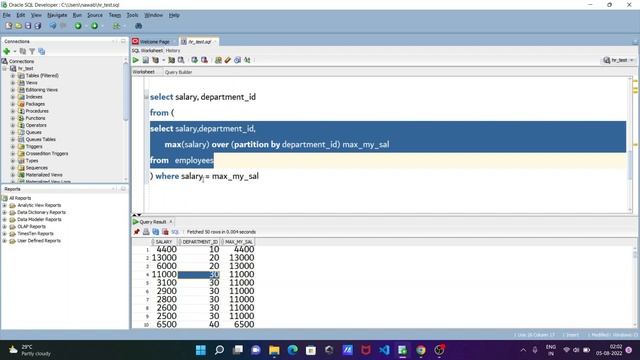Select the Worksheet tab
Viewport: 640px width, 360px height.
pyautogui.click(x=144, y=72)
